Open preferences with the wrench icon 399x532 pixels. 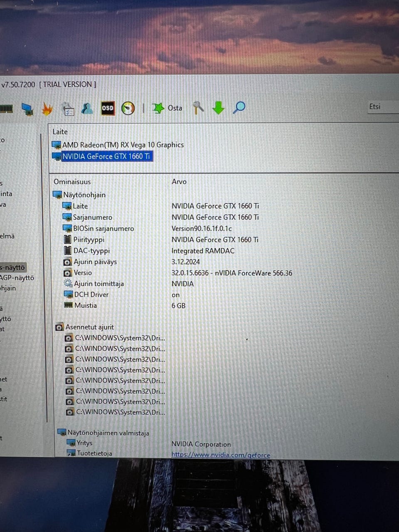click(198, 108)
